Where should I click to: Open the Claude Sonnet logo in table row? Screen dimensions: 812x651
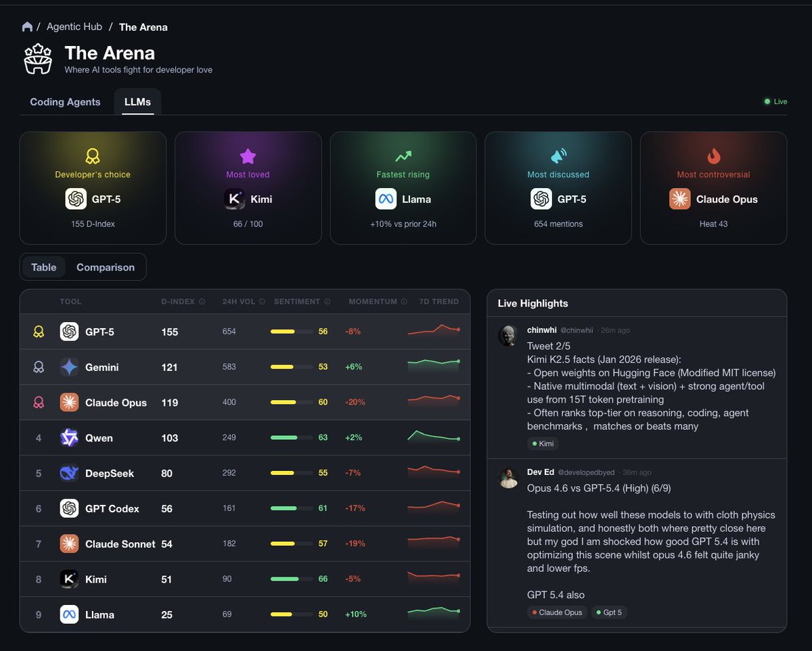pos(69,543)
